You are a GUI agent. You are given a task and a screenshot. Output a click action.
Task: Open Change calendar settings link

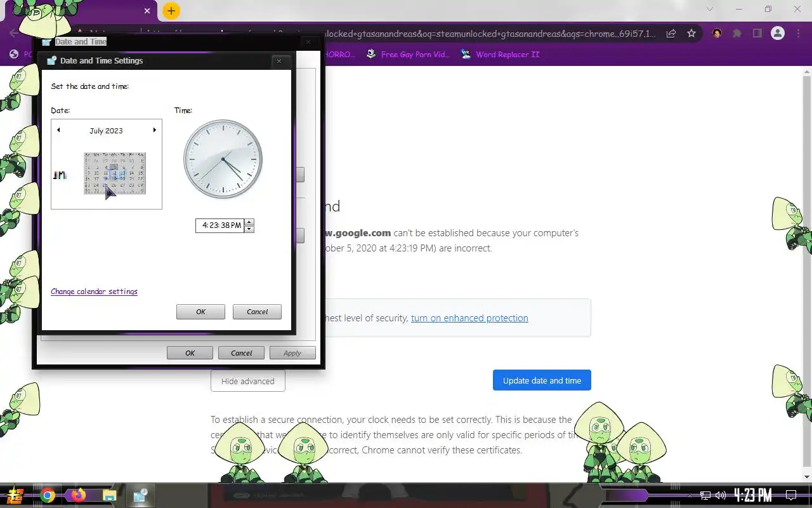(x=94, y=291)
